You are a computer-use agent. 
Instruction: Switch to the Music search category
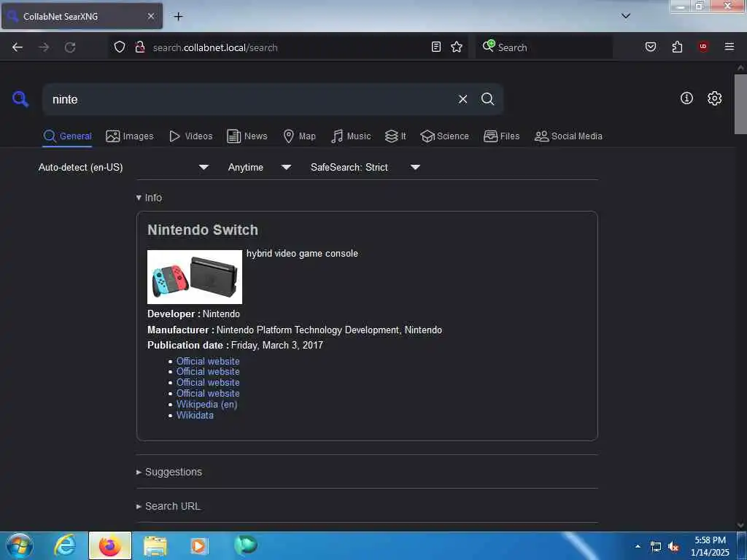(351, 136)
